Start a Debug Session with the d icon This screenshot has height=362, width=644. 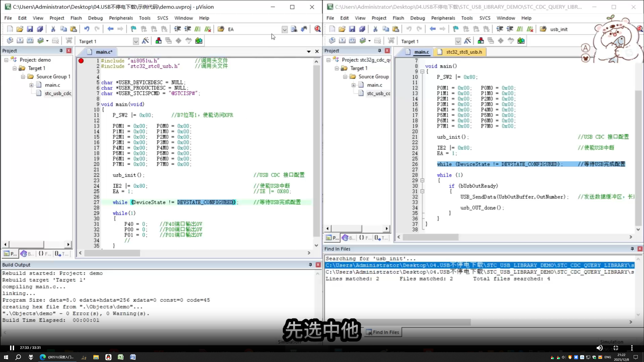click(317, 29)
